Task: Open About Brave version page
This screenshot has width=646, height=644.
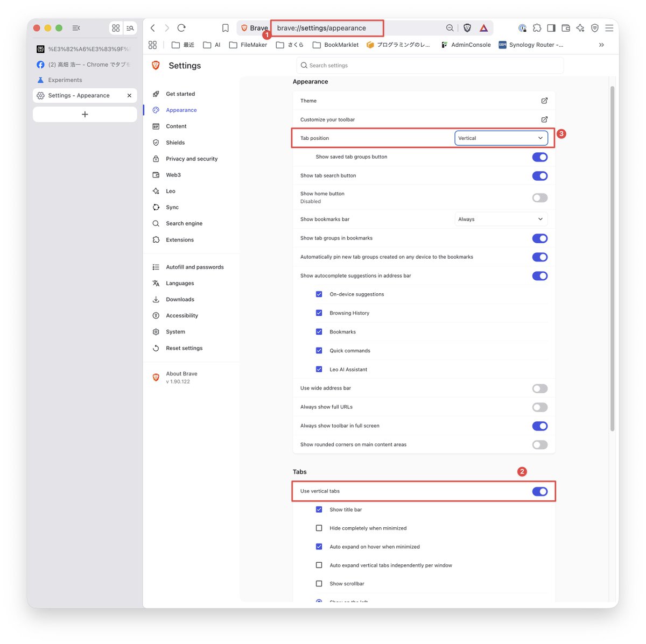Action: pos(181,377)
